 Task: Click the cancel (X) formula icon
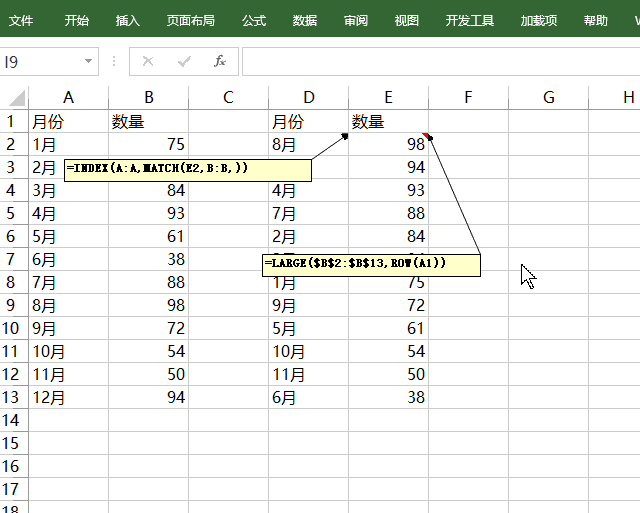[x=148, y=61]
